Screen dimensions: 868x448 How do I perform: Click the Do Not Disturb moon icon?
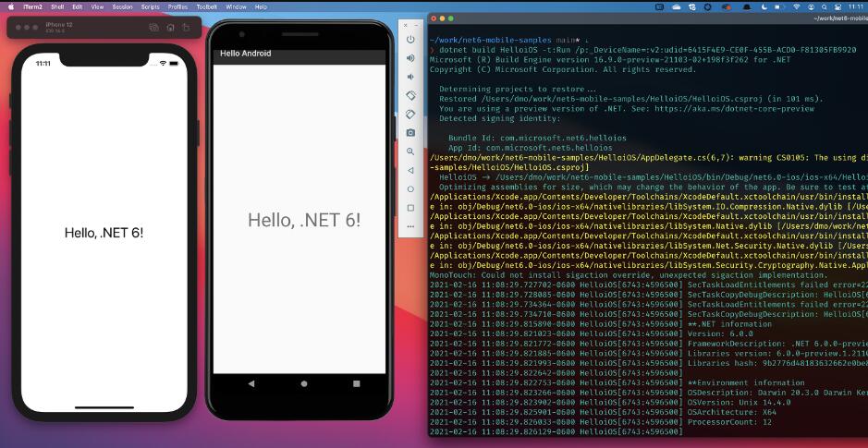click(x=764, y=6)
